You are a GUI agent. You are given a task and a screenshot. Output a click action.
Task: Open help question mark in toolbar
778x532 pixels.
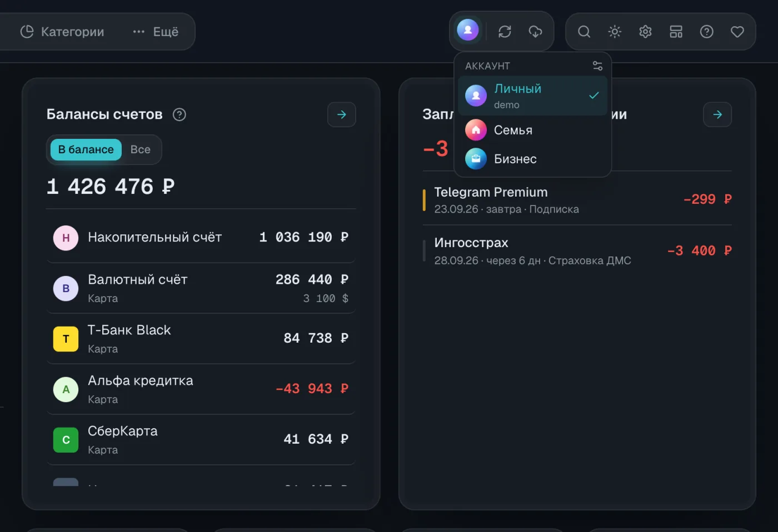(706, 32)
